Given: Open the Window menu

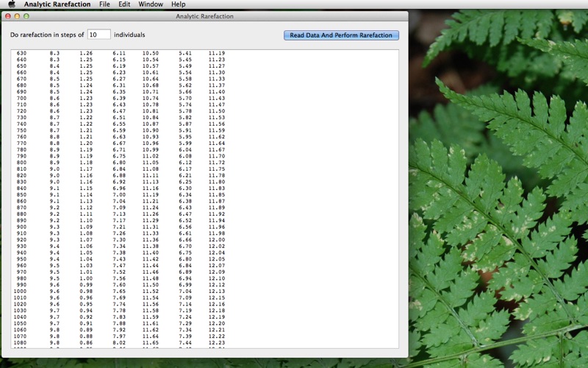Looking at the screenshot, I should click(151, 4).
